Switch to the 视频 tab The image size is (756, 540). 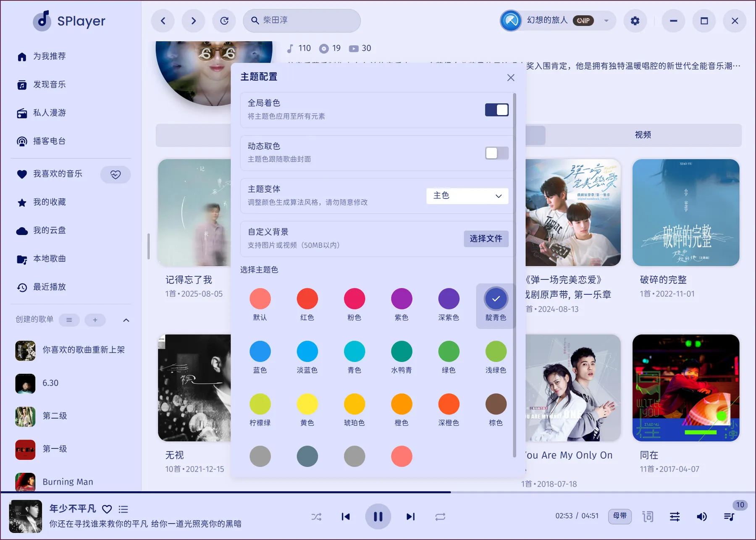[x=643, y=135]
